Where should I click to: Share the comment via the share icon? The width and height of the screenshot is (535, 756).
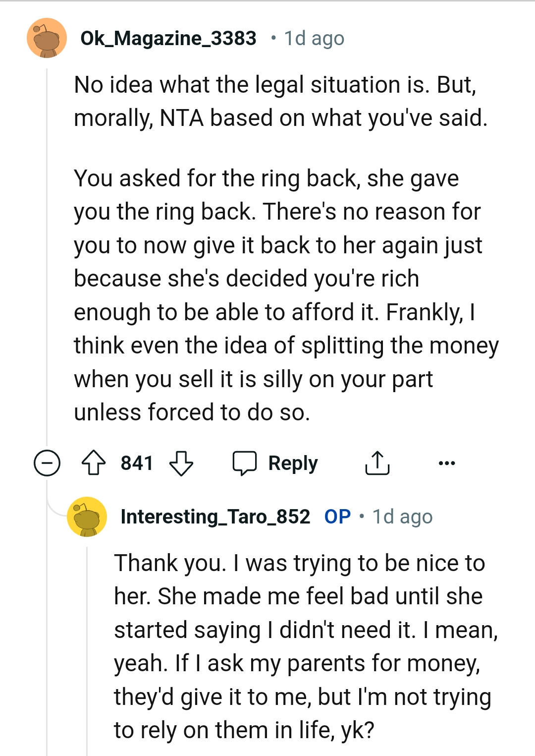[377, 463]
